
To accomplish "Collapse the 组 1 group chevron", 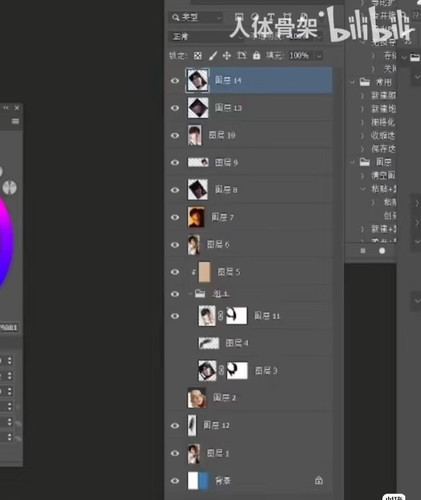I will 190,294.
